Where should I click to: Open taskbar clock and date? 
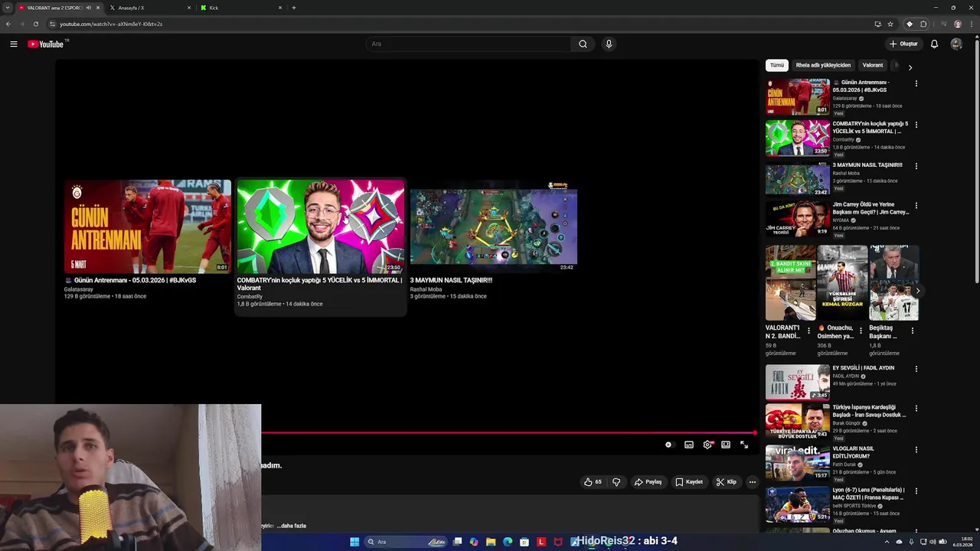click(962, 542)
